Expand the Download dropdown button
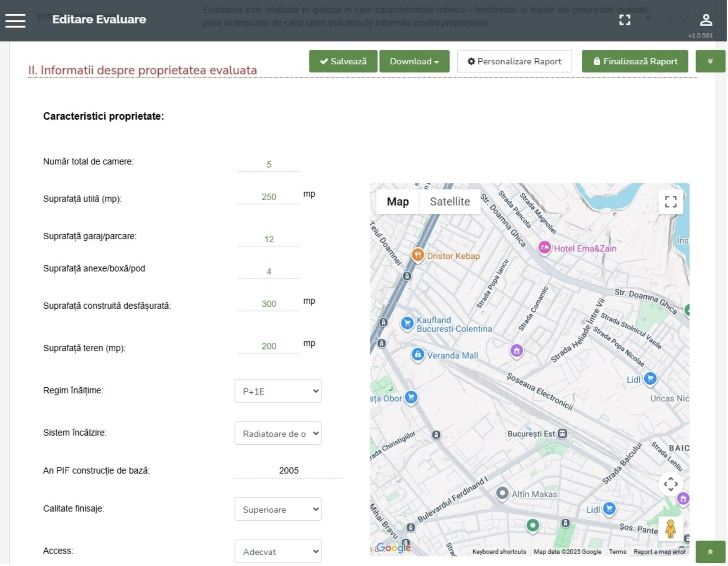 click(414, 61)
